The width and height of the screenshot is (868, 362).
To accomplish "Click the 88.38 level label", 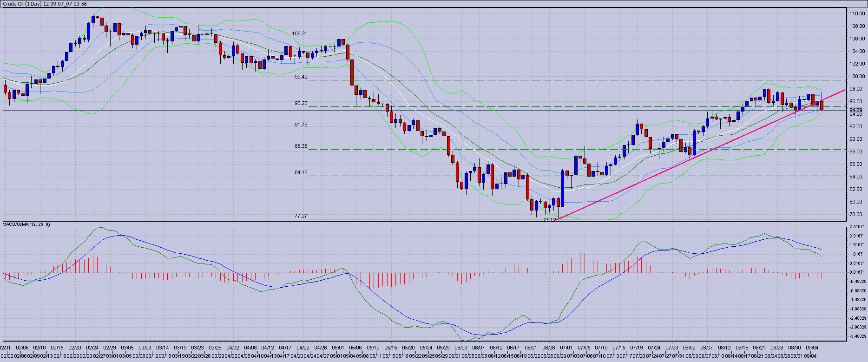I will point(301,146).
